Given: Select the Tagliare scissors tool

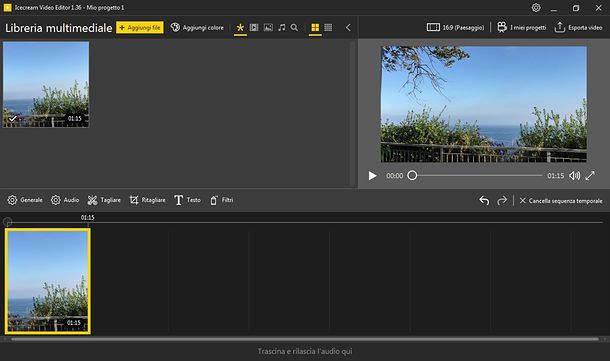Looking at the screenshot, I should point(104,200).
